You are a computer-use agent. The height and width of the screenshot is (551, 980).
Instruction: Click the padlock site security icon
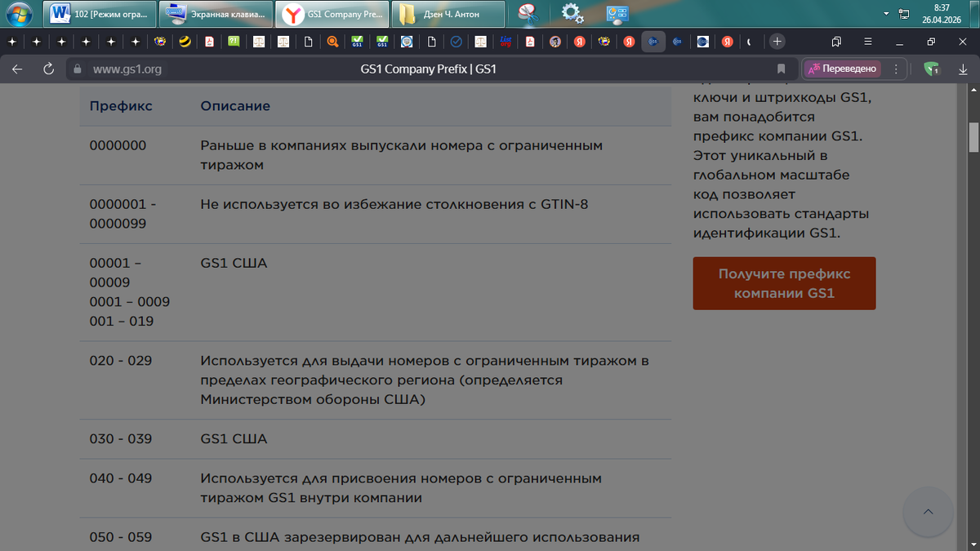(x=78, y=69)
